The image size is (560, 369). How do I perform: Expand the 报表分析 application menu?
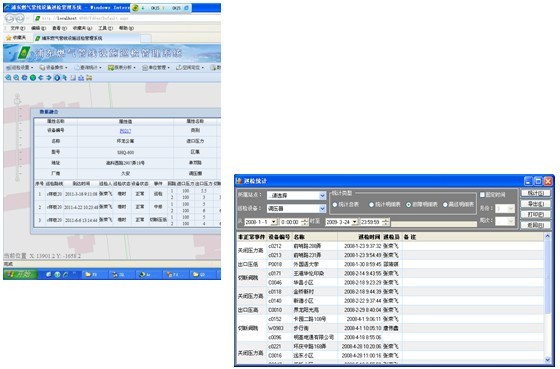pyautogui.click(x=122, y=67)
